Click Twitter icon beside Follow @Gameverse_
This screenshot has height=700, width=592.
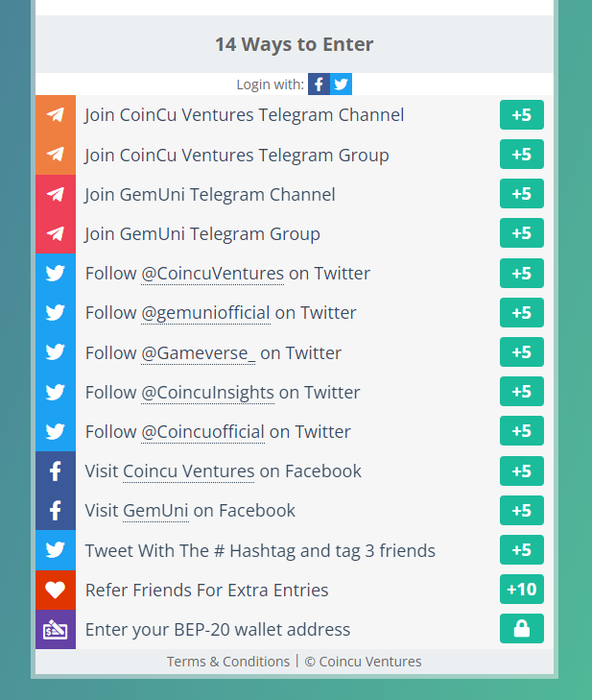point(56,352)
